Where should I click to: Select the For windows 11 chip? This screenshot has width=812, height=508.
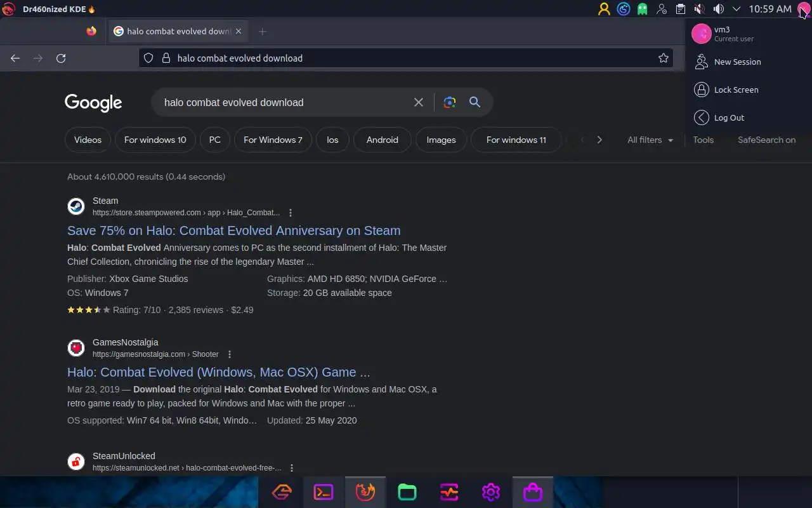pyautogui.click(x=516, y=140)
